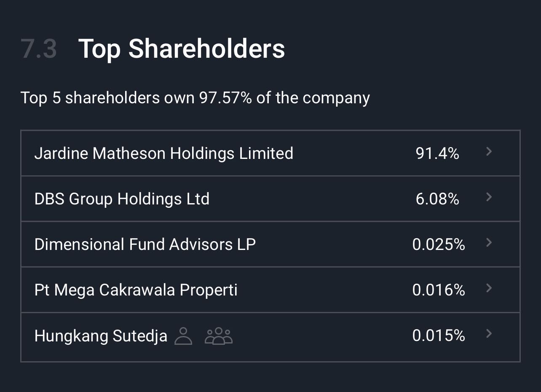Click the 0.016% ownership figure
This screenshot has width=541, height=392.
click(439, 290)
